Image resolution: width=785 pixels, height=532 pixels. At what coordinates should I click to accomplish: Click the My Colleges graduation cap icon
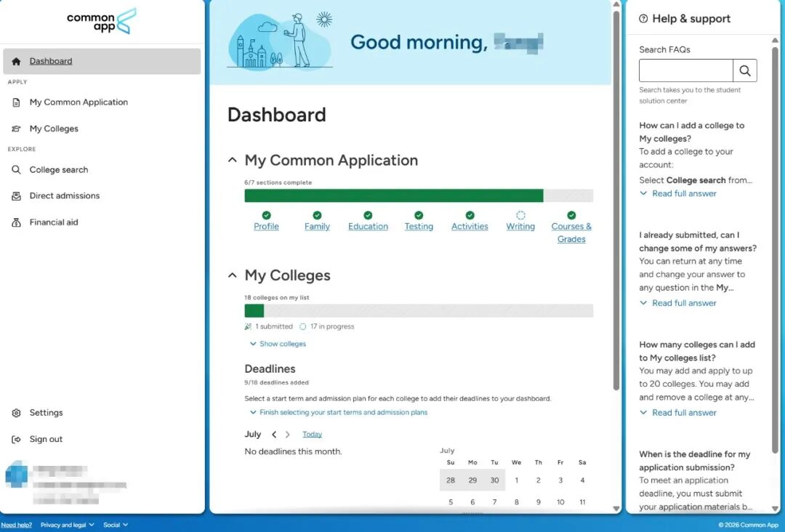pos(16,129)
